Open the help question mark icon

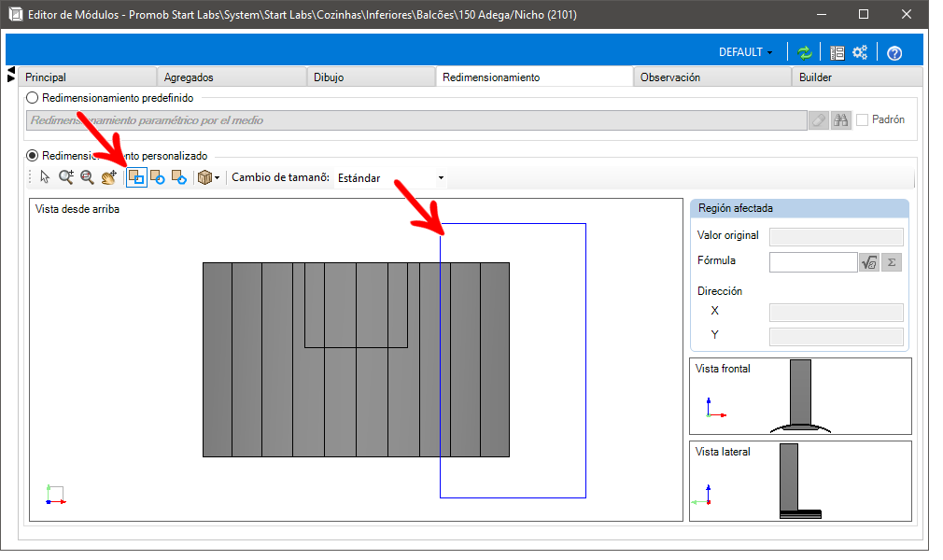pyautogui.click(x=894, y=53)
